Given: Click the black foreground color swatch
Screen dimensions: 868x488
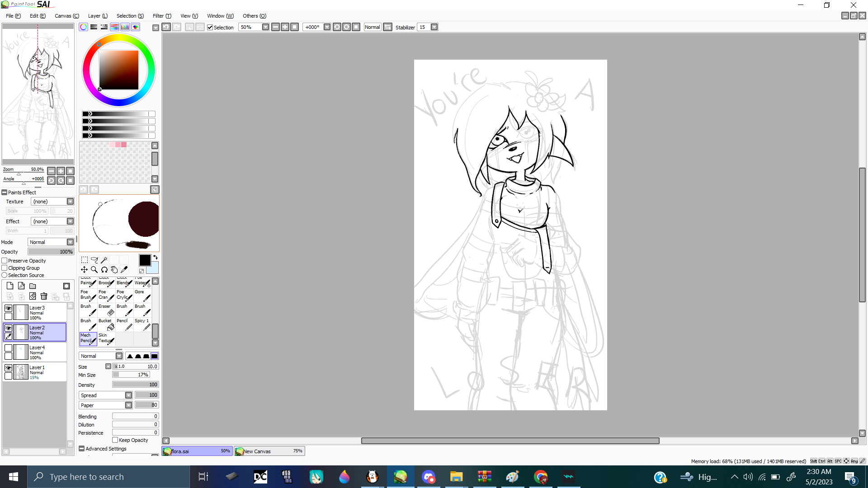Looking at the screenshot, I should click(x=145, y=260).
